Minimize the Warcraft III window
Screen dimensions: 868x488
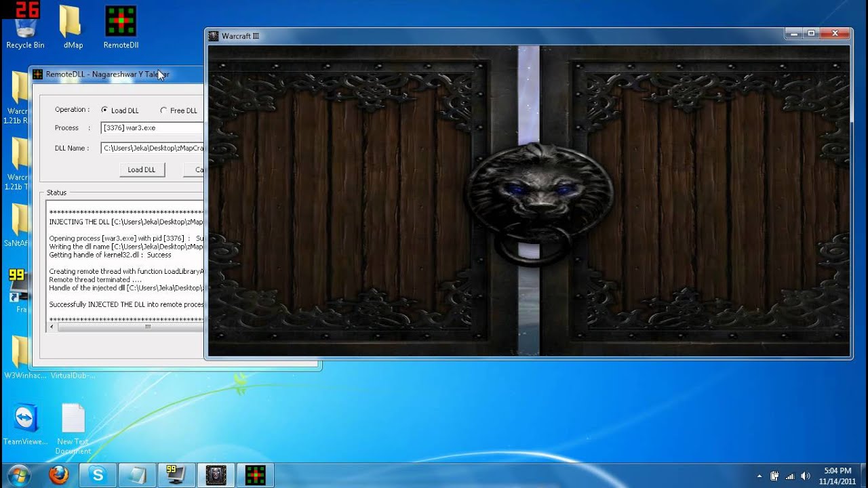794,33
